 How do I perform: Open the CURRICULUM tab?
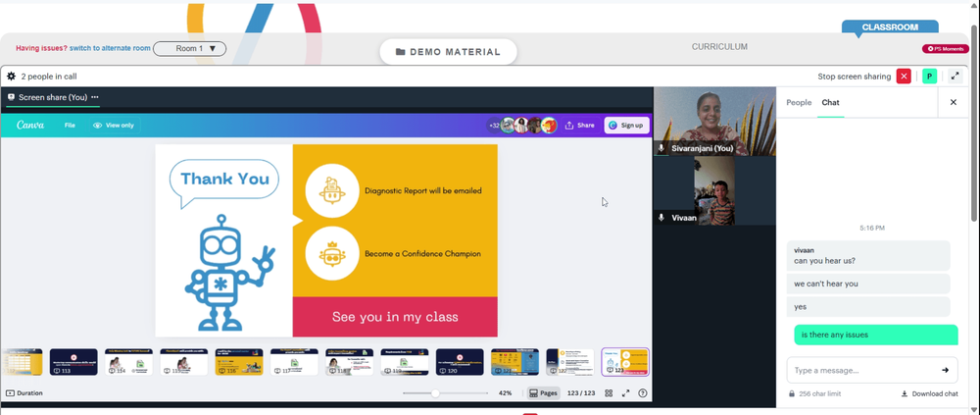[x=719, y=47]
